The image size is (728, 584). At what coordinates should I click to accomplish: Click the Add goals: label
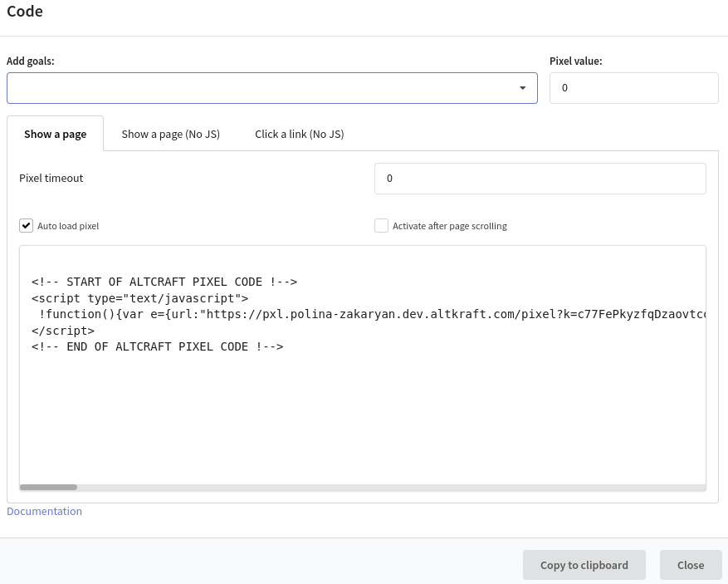pos(30,61)
